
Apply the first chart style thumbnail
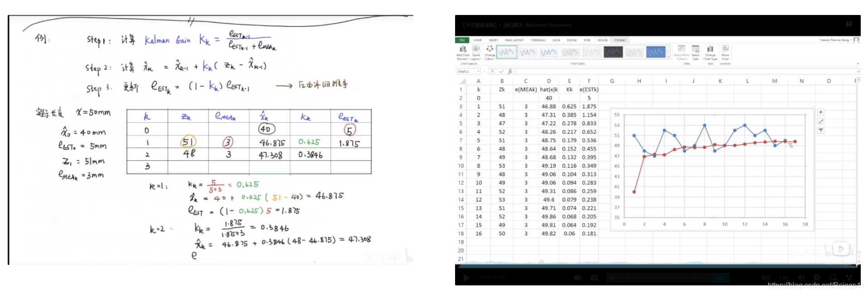(x=506, y=53)
